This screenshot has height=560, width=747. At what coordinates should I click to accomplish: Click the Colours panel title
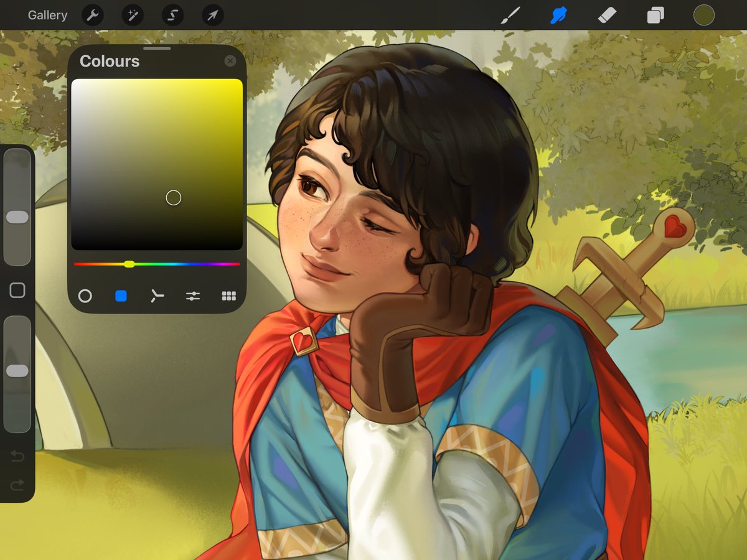110,61
